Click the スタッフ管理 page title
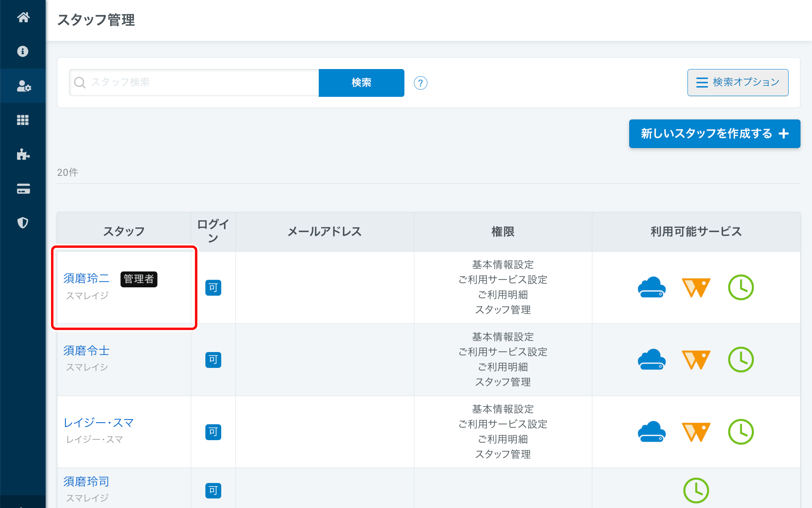The height and width of the screenshot is (508, 812). [x=96, y=20]
